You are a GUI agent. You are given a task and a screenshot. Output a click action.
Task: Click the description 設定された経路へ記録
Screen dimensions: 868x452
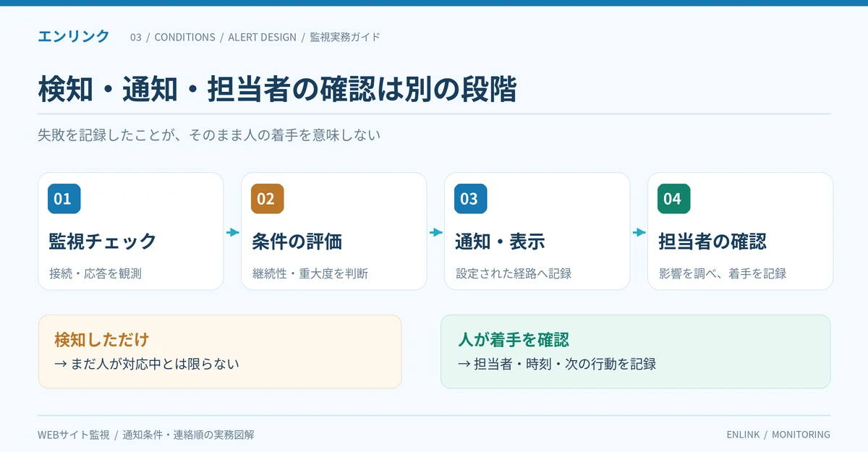pos(514,273)
